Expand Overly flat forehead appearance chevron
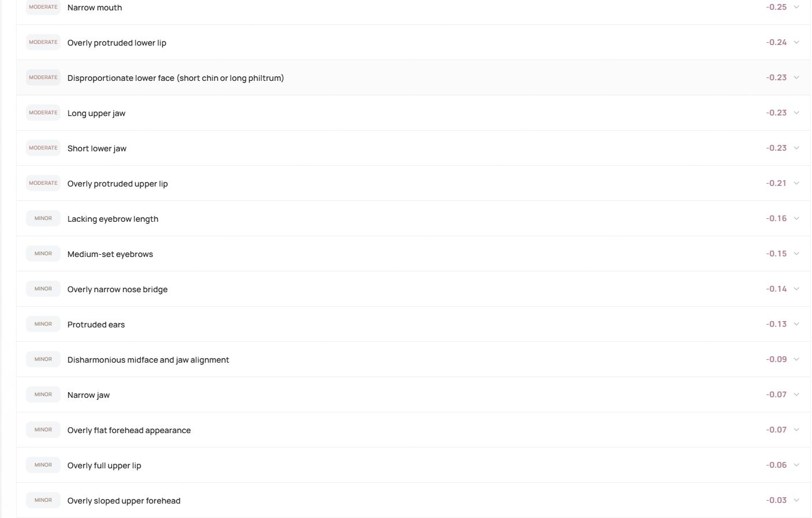 click(x=796, y=430)
